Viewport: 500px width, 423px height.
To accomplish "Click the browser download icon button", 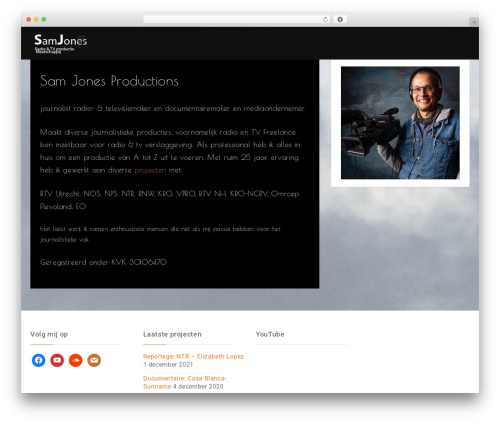I will pyautogui.click(x=340, y=19).
